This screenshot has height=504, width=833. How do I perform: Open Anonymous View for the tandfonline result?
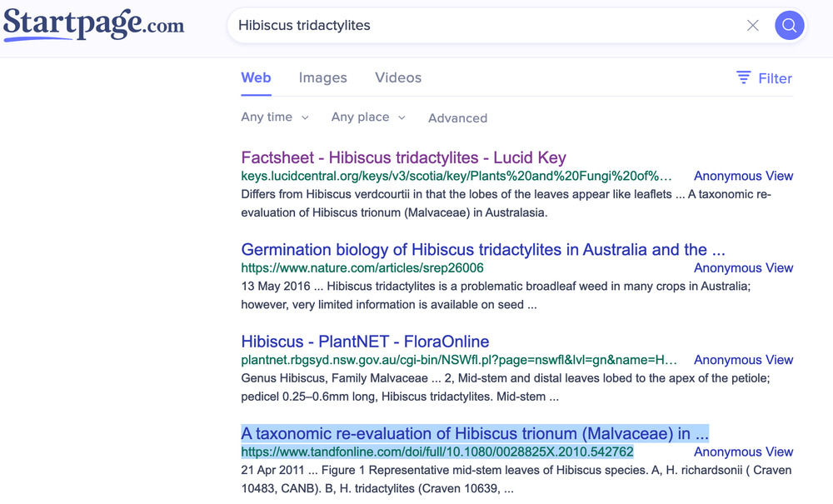click(x=743, y=452)
